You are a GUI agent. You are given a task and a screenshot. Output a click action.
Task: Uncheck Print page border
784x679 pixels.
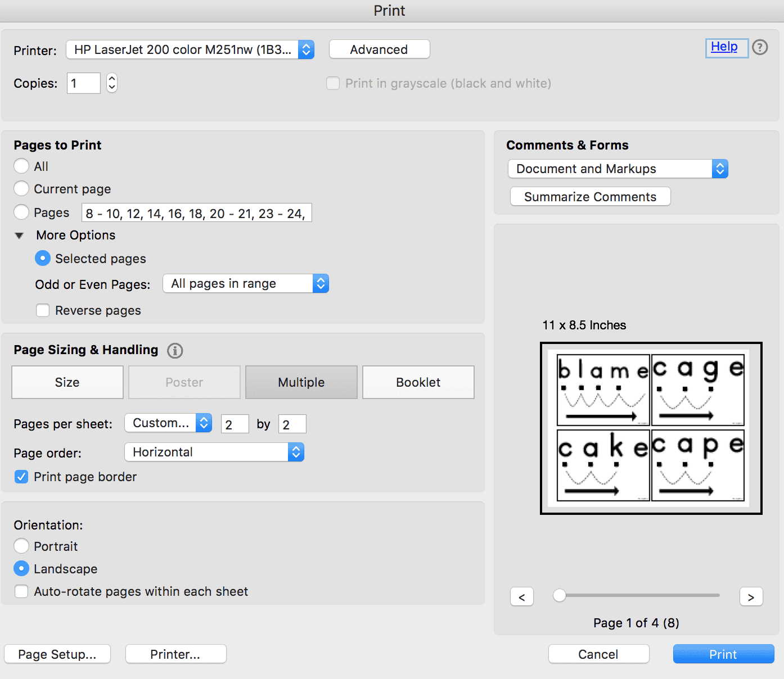(x=21, y=477)
